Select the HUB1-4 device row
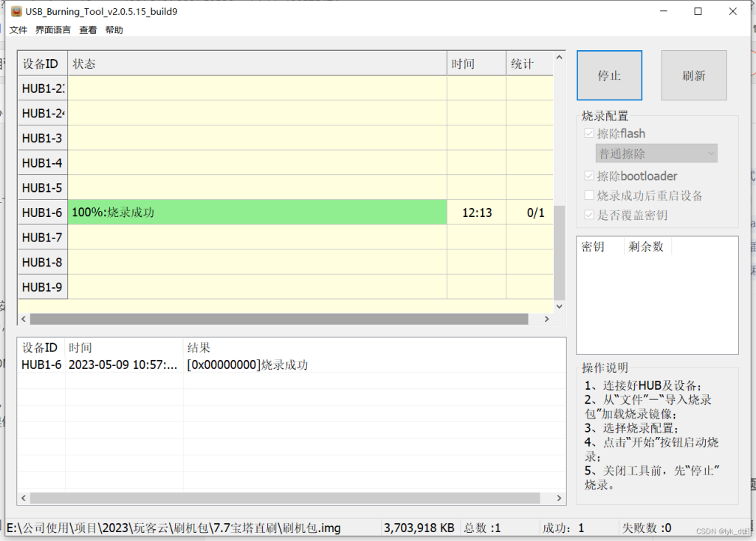Screen dimensions: 756x541 point(286,162)
